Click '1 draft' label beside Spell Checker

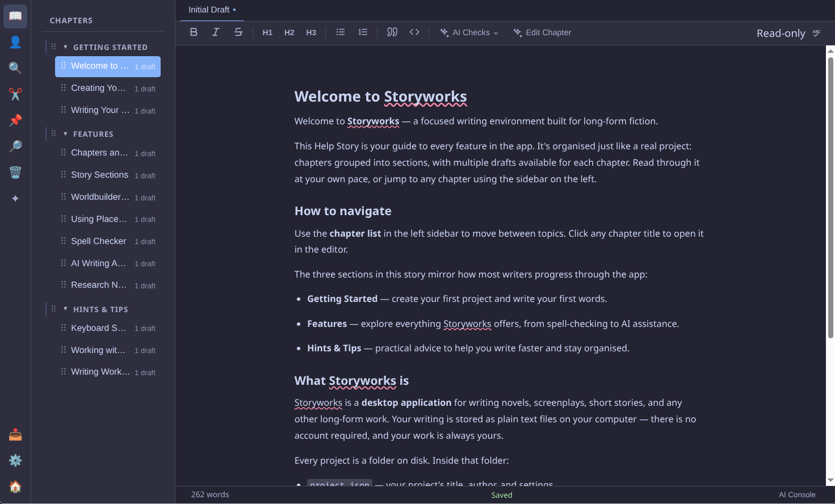pyautogui.click(x=145, y=242)
